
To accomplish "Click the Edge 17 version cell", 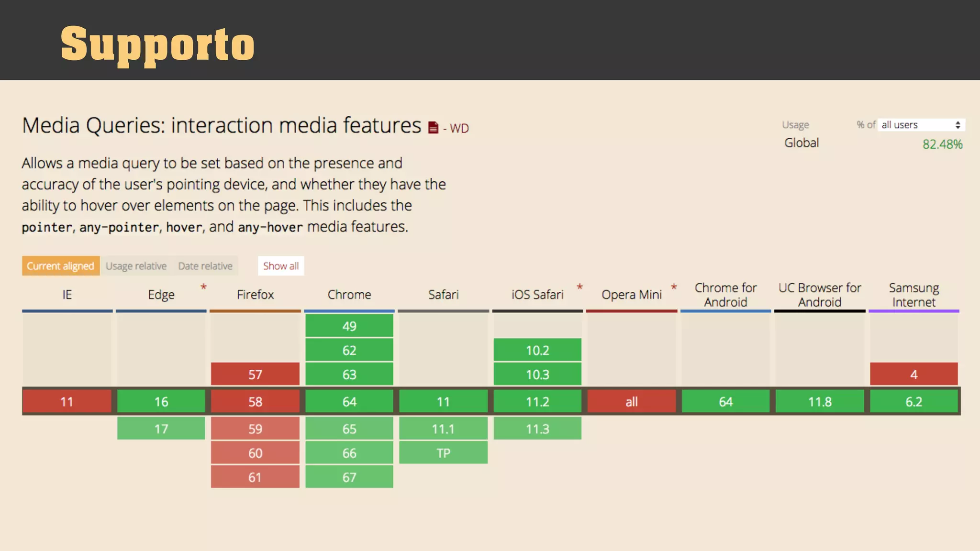I will [161, 429].
